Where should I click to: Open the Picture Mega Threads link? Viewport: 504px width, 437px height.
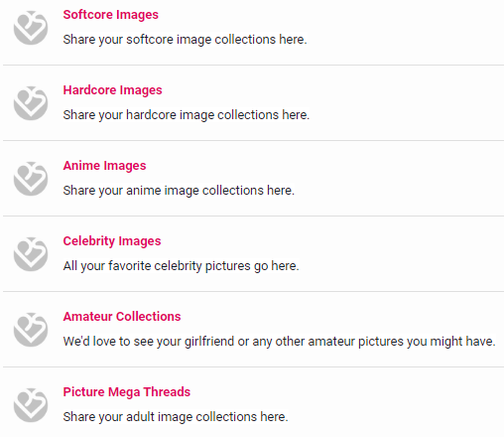click(127, 392)
